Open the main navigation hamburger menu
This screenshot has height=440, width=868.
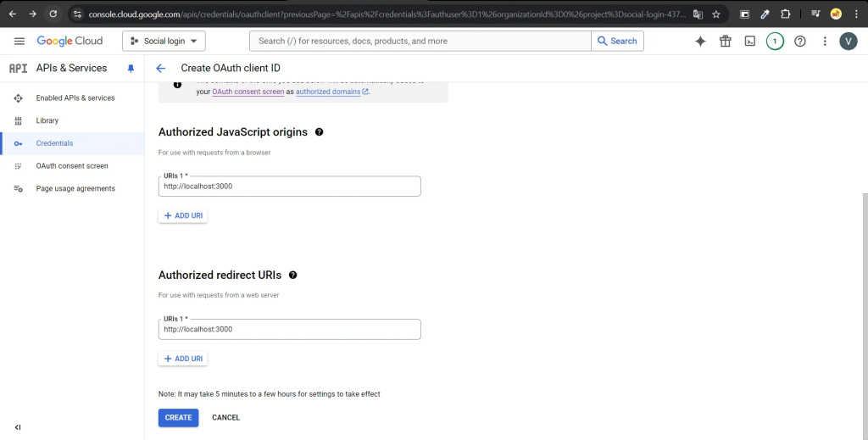pos(19,41)
